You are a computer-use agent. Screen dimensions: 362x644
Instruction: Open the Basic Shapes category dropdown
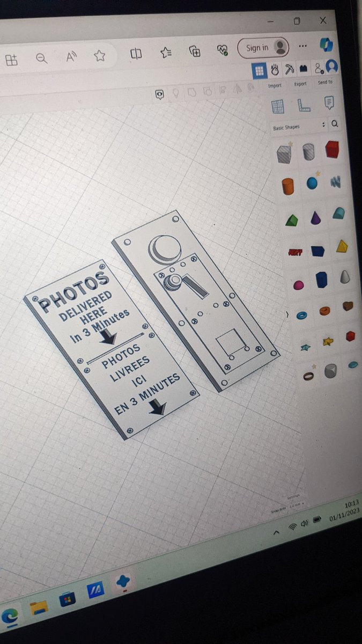click(x=299, y=127)
